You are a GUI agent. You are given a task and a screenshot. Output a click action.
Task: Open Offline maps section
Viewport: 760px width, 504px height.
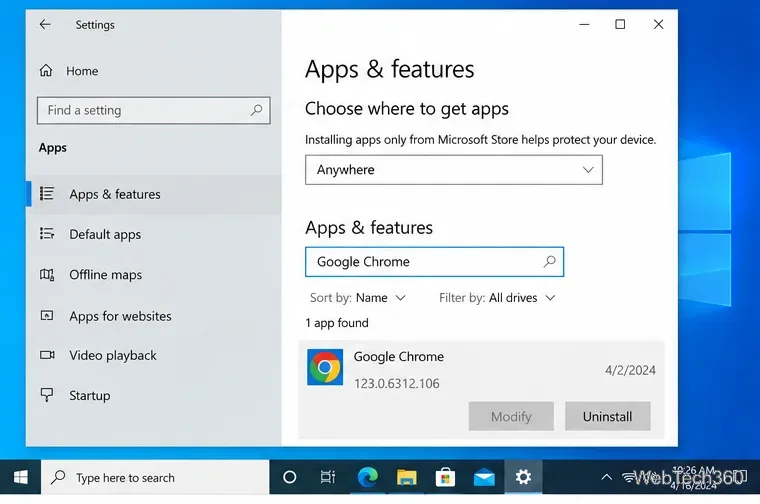(x=154, y=275)
